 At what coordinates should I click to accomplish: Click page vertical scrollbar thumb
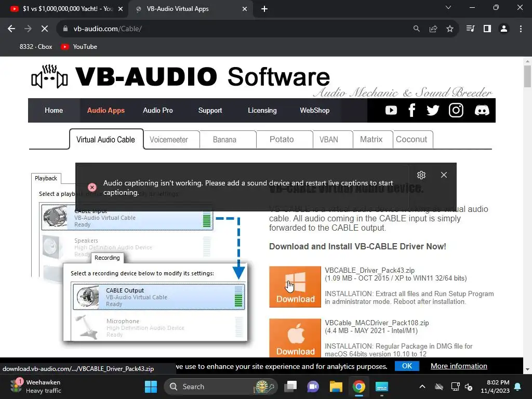click(x=527, y=76)
